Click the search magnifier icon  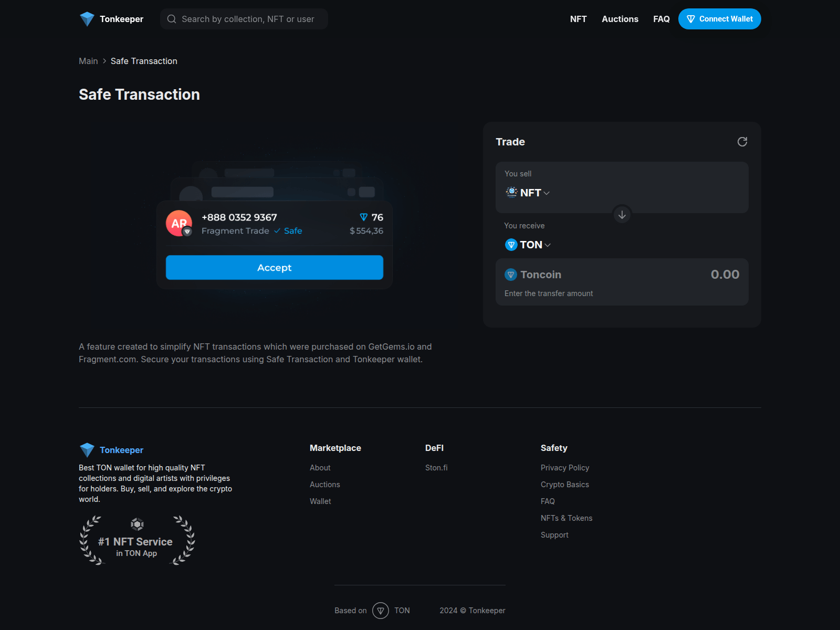[172, 19]
